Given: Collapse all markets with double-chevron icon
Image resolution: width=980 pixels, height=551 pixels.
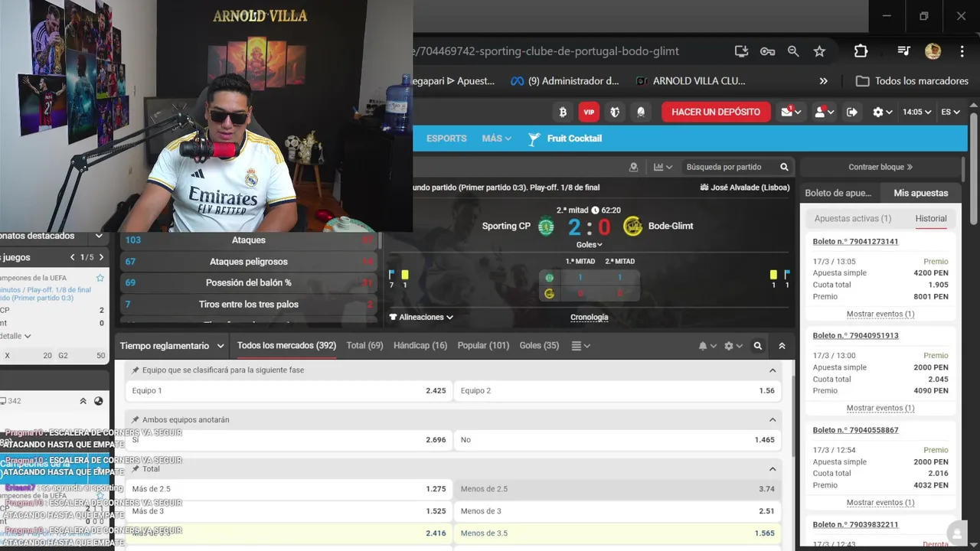Looking at the screenshot, I should coord(782,346).
